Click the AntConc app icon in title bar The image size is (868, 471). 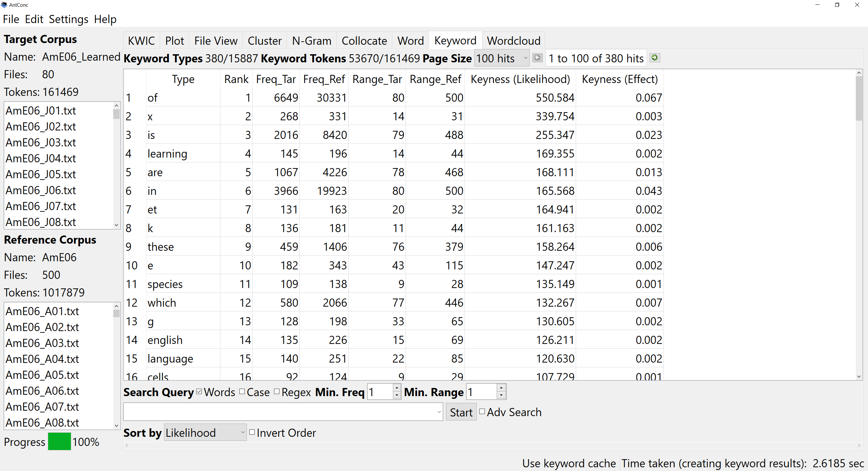4,5
